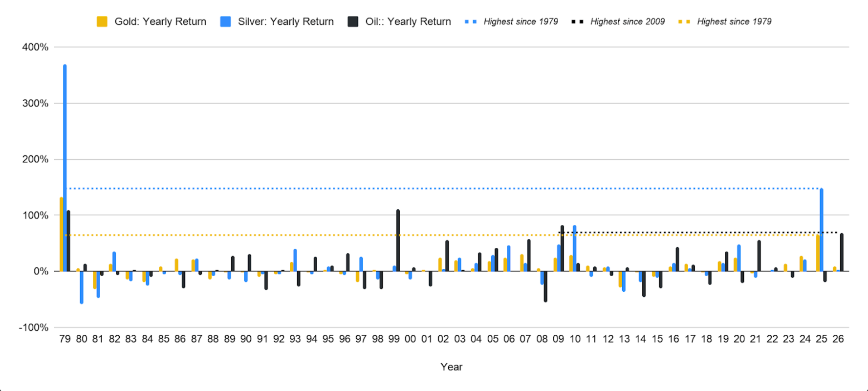Click the 'Year' x-axis title
This screenshot has width=868, height=391.
[x=451, y=367]
